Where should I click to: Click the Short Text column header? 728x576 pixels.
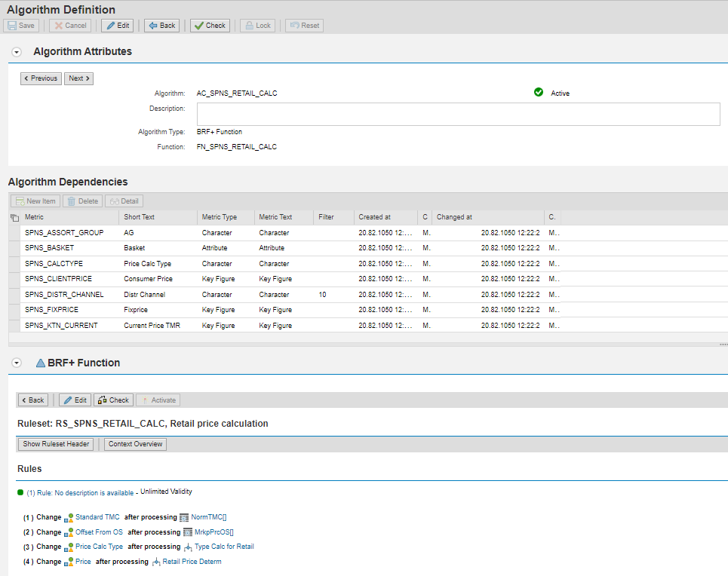tap(139, 217)
